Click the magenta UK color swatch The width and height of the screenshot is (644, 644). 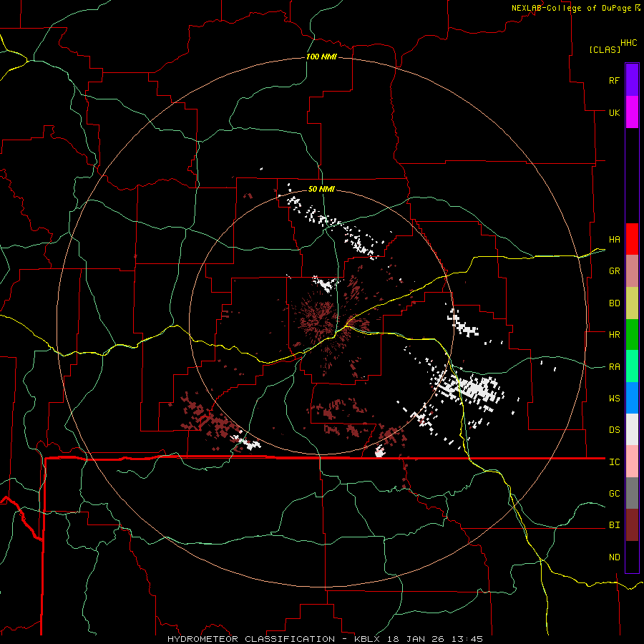pos(632,112)
